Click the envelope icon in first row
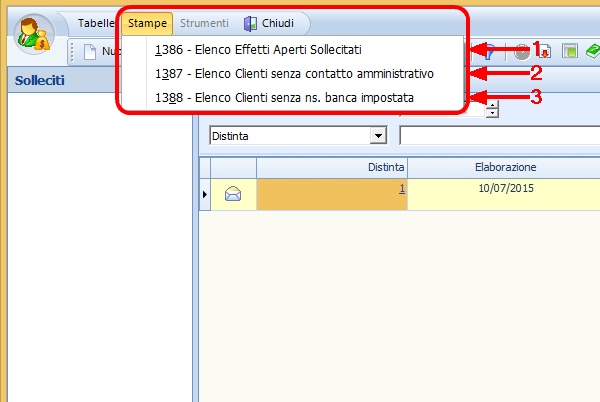The height and width of the screenshot is (402, 600). pyautogui.click(x=233, y=194)
